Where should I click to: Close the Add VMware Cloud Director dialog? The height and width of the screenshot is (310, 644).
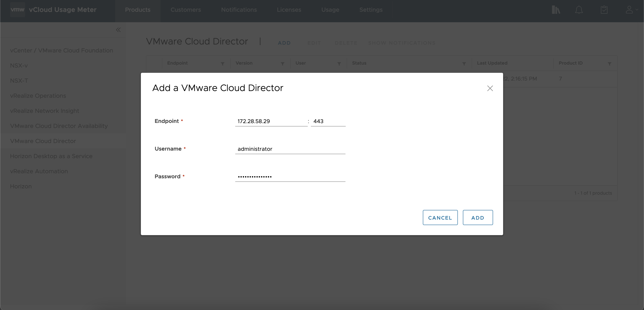coord(490,88)
